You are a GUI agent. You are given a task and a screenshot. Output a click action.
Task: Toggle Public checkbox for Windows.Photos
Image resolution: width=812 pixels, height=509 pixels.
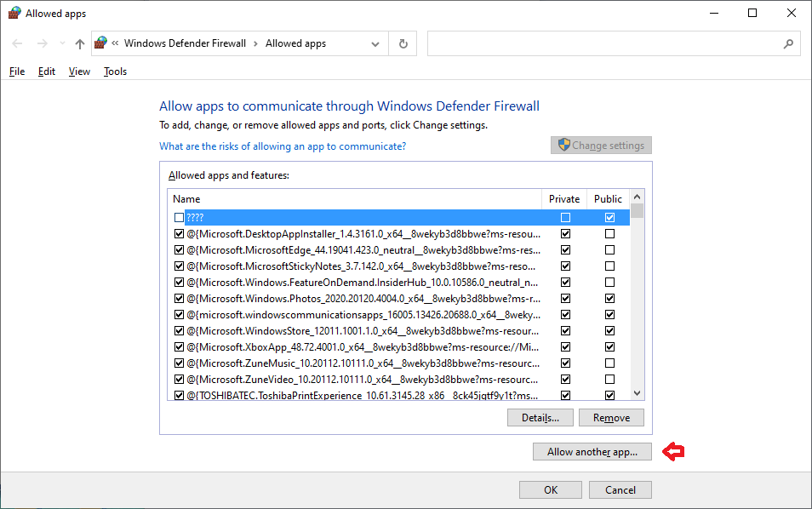[x=610, y=298]
